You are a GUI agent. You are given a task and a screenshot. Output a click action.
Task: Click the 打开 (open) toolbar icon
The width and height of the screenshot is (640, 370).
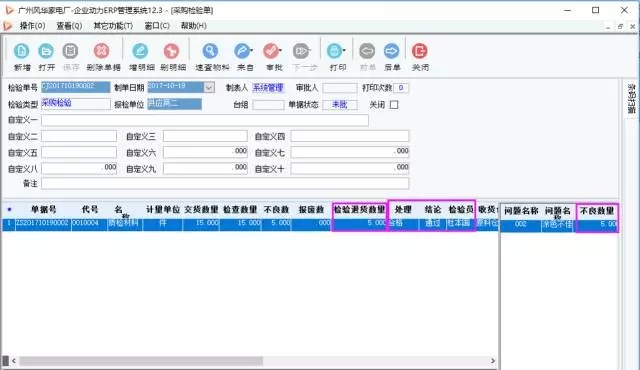click(46, 51)
